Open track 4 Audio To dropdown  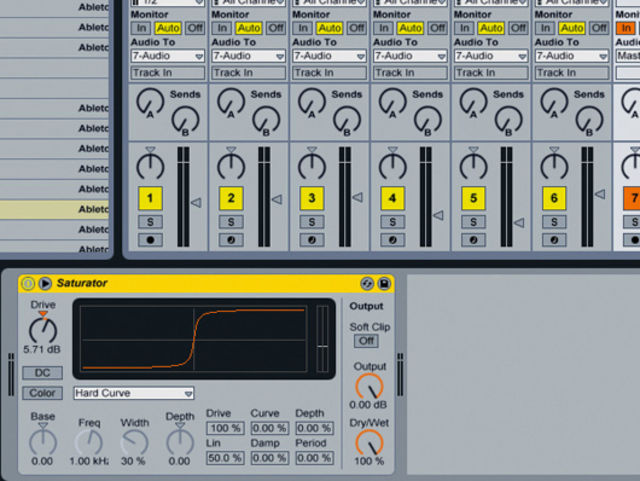[410, 56]
